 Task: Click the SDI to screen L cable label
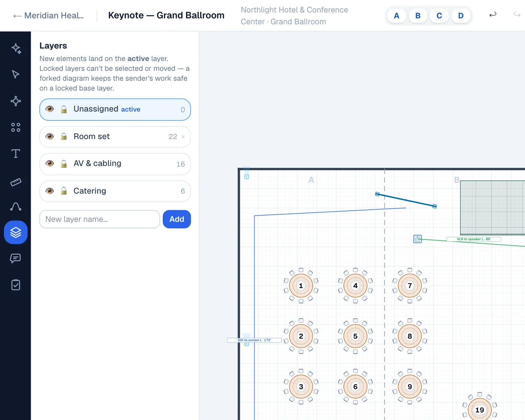(254, 340)
